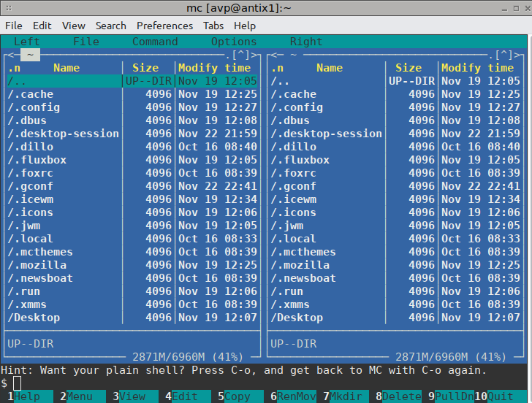Select /.xmms in the right panel

tap(395, 304)
